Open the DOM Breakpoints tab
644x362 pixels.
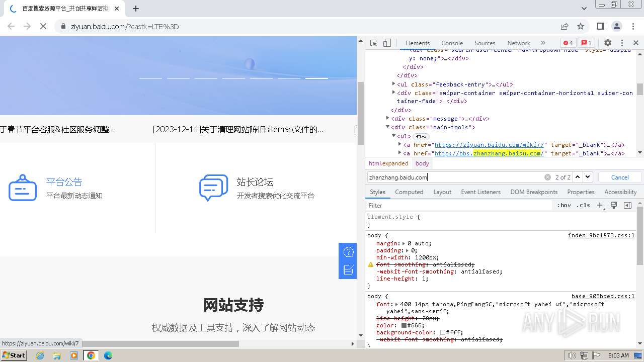(534, 192)
